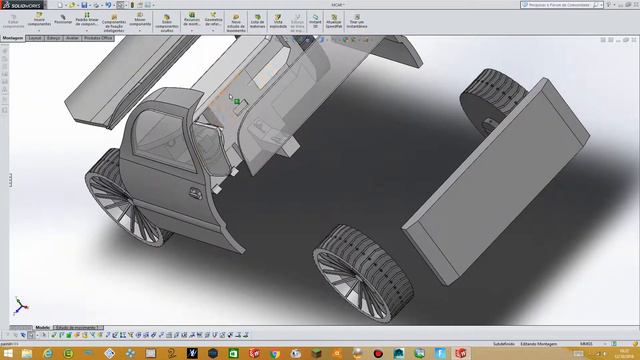The image size is (640, 360).
Task: Click Editando Montagem status text
Action: coord(538,344)
